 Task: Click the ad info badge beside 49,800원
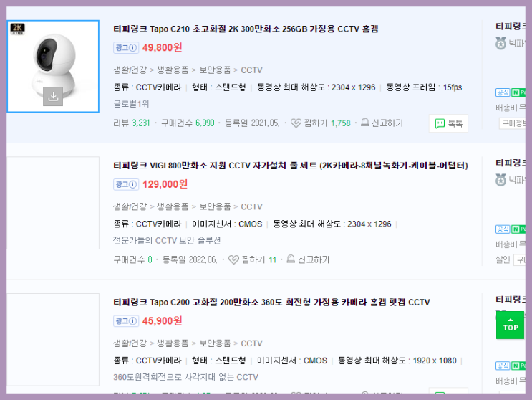click(x=126, y=47)
